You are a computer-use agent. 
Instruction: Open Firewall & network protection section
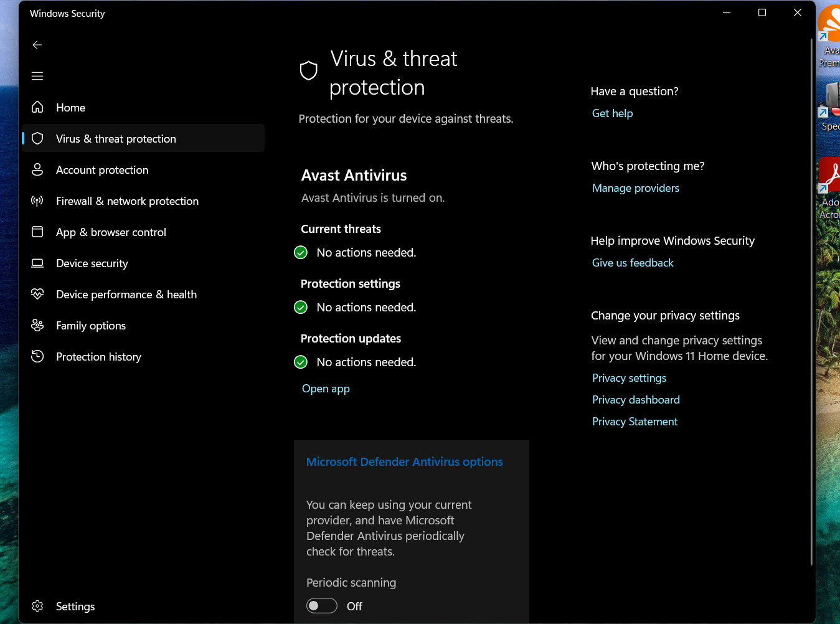click(143, 201)
